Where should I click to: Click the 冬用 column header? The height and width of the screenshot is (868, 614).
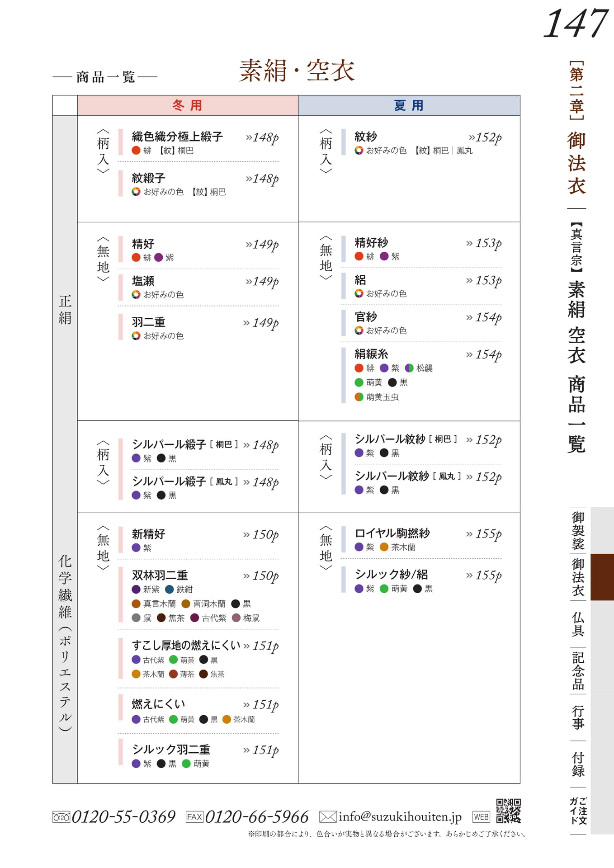[x=188, y=105]
